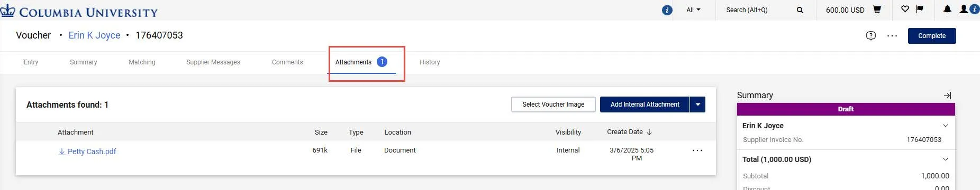This screenshot has width=980, height=190.
Task: Switch to the Supplier Messages tab
Action: coord(213,62)
